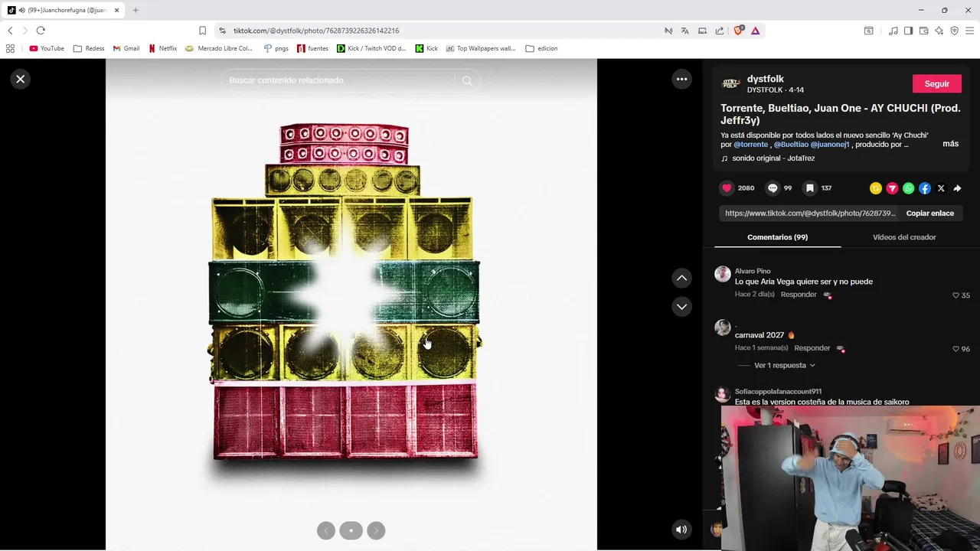Open the three-dot more options menu

681,79
